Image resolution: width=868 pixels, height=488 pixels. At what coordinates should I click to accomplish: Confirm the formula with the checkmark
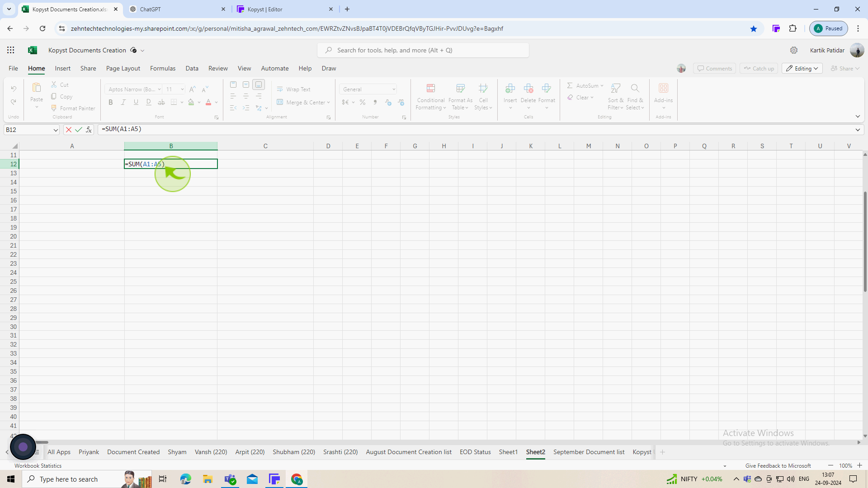tap(79, 130)
